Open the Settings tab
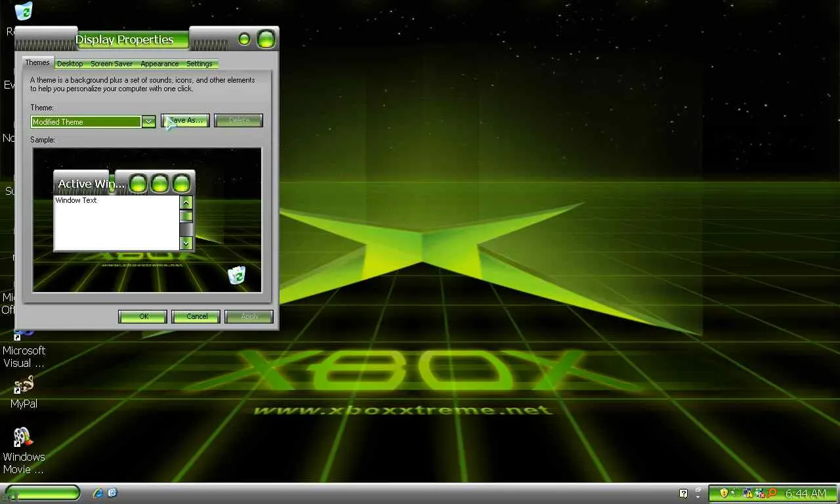 [199, 64]
